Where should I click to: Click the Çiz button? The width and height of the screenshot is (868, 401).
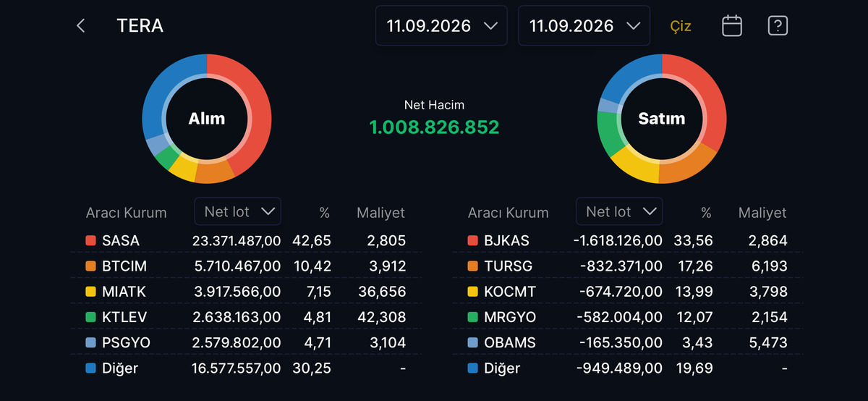tap(681, 26)
